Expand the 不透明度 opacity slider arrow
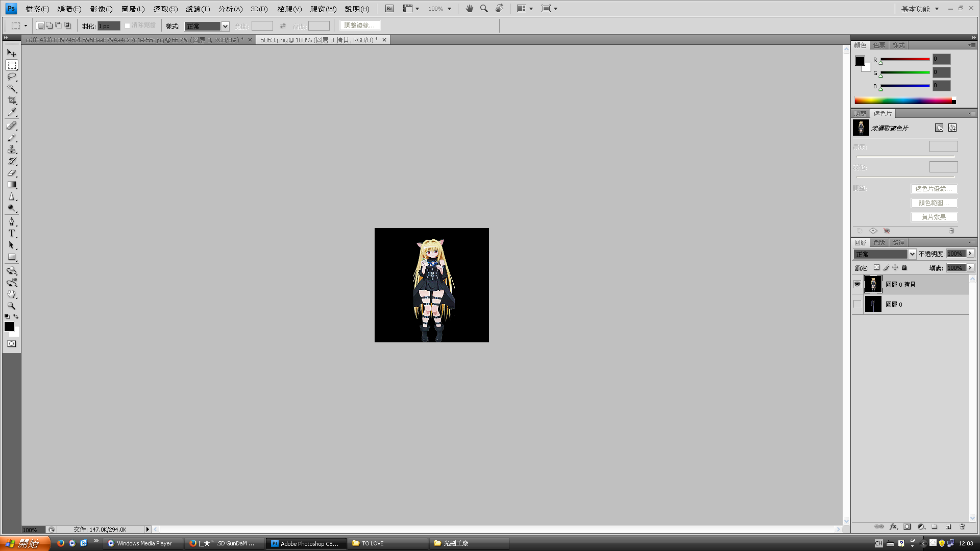This screenshot has height=551, width=980. pos(970,254)
